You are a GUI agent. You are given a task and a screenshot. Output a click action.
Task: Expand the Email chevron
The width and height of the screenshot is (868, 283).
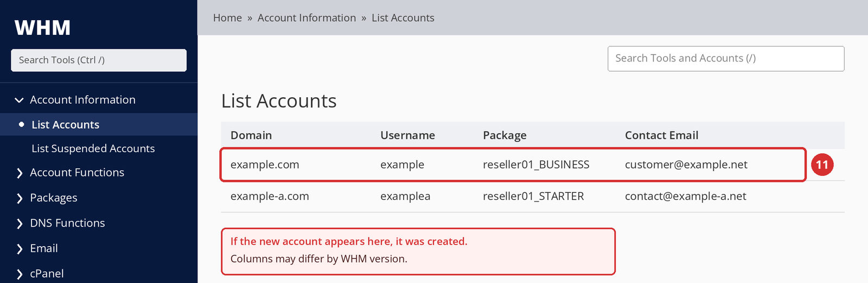tap(20, 249)
